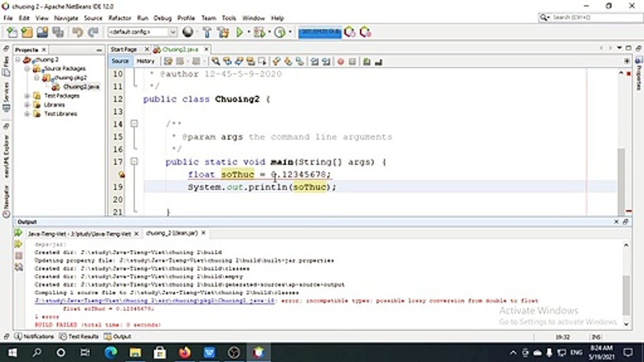Toggle History view button in editor
The width and height of the screenshot is (644, 362).
[146, 61]
